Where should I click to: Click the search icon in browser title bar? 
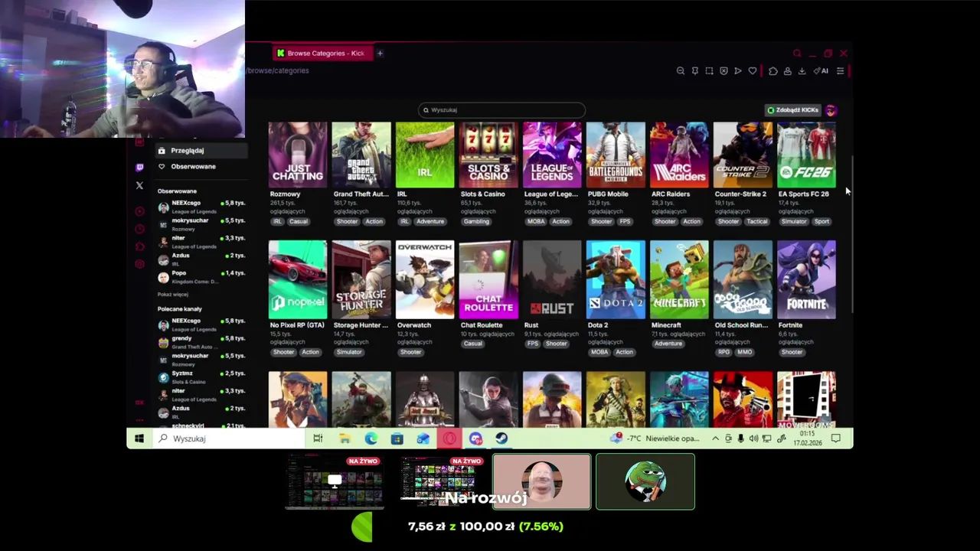[x=797, y=54]
